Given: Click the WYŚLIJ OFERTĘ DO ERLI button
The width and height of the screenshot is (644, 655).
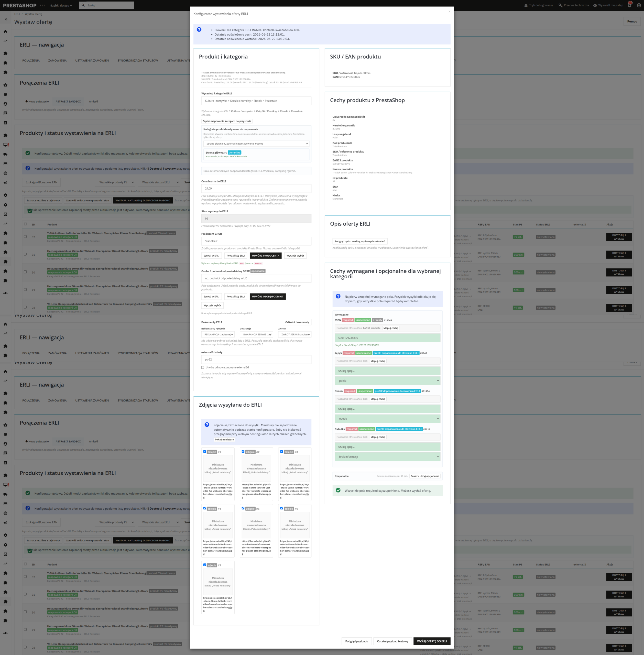Looking at the screenshot, I should 432,641.
